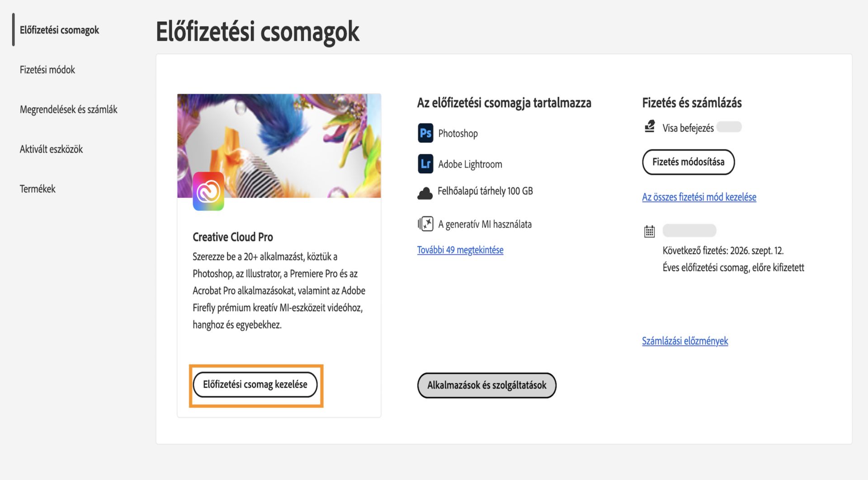Open the Termékek section

[37, 189]
